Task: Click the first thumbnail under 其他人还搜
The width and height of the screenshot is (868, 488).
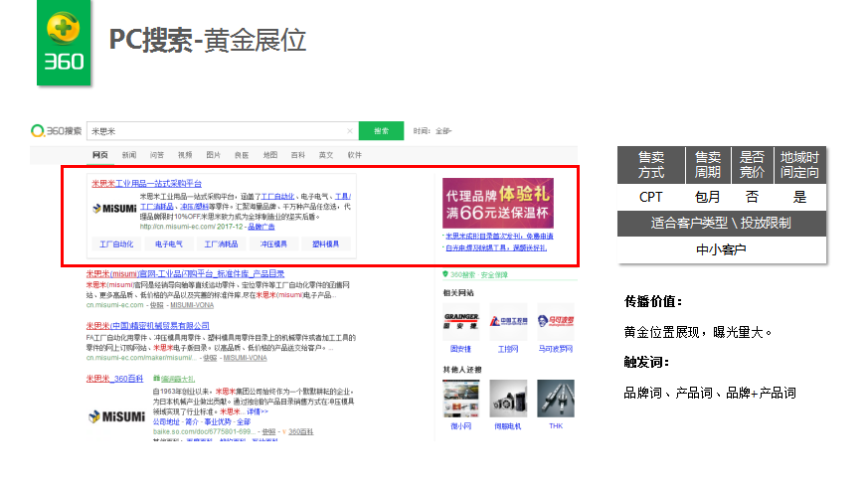Action: 461,399
